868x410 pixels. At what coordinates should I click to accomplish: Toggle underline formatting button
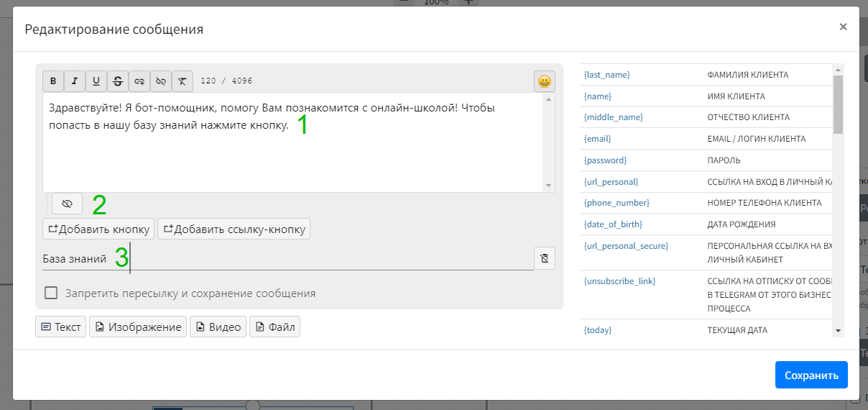(96, 81)
